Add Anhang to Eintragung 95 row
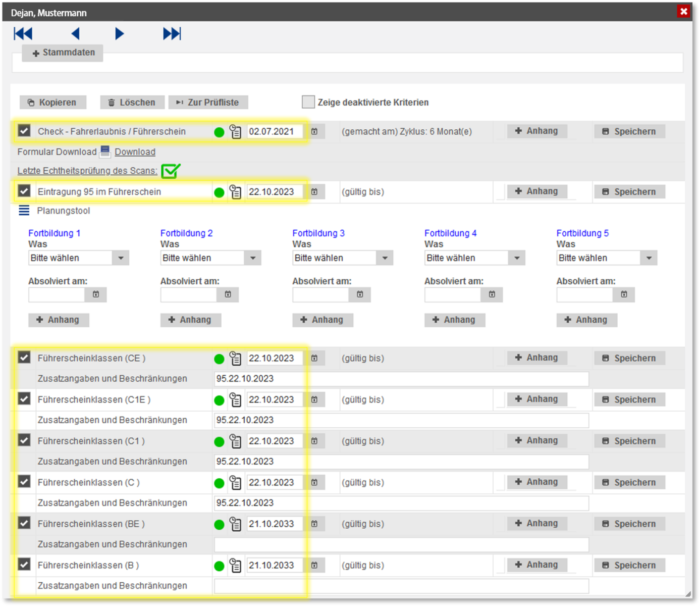Viewport: 700px width, 606px height. (537, 191)
